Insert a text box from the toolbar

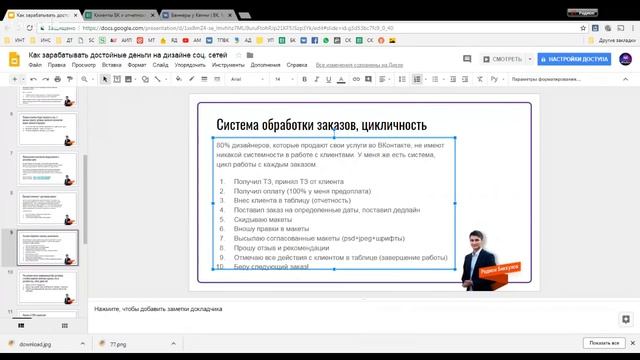[x=117, y=79]
